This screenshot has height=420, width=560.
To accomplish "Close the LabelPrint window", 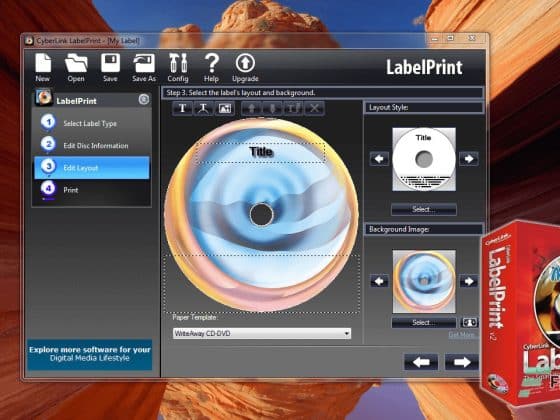I will point(472,38).
